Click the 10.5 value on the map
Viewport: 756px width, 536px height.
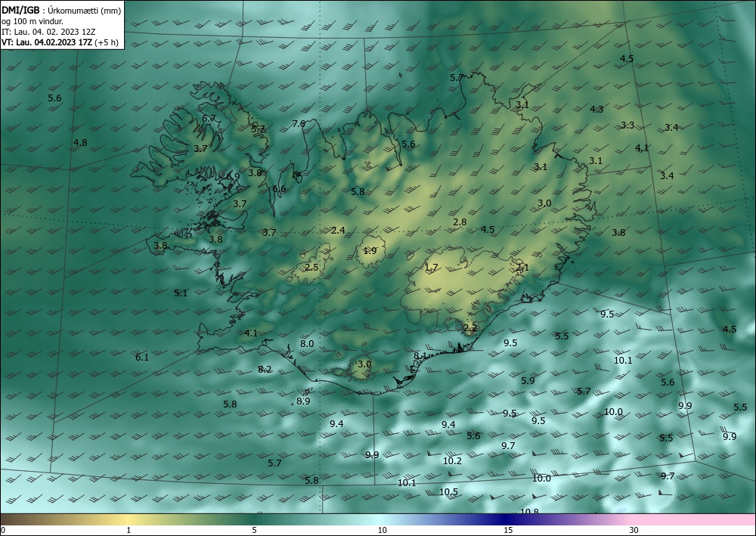click(448, 491)
